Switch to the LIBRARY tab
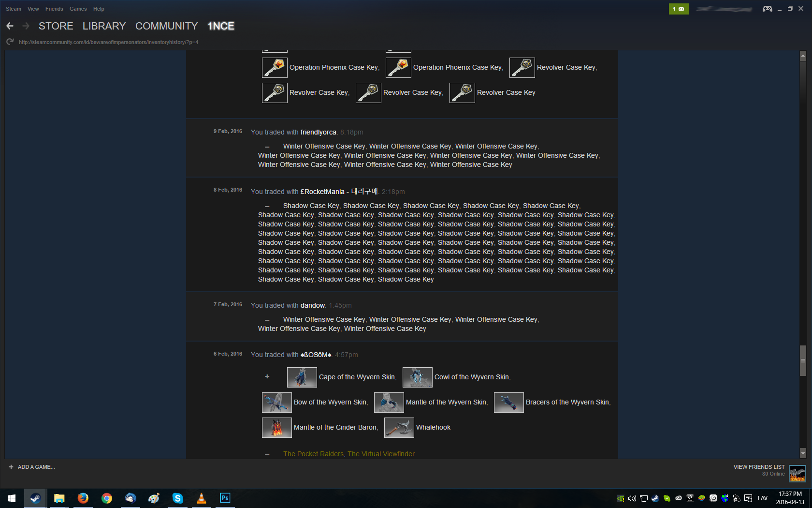812x508 pixels. click(104, 26)
